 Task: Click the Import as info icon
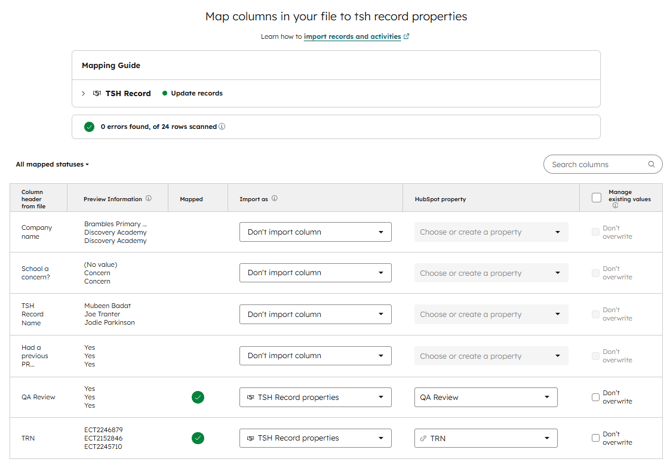coord(275,199)
